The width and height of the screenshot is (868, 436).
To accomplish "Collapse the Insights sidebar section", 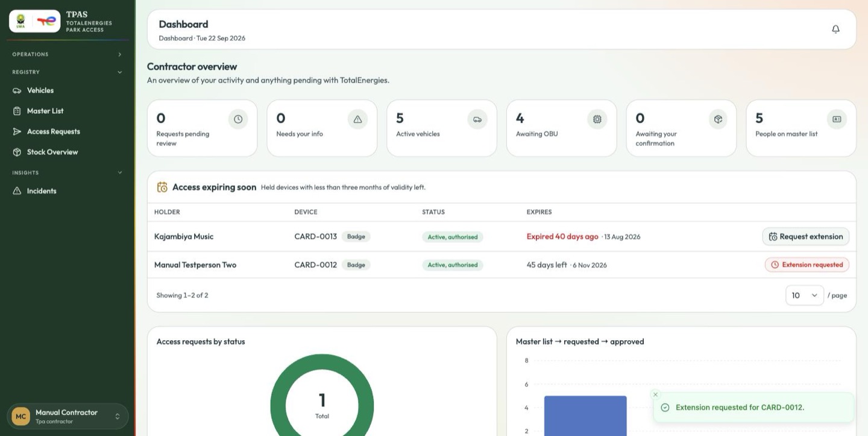I will (68, 173).
